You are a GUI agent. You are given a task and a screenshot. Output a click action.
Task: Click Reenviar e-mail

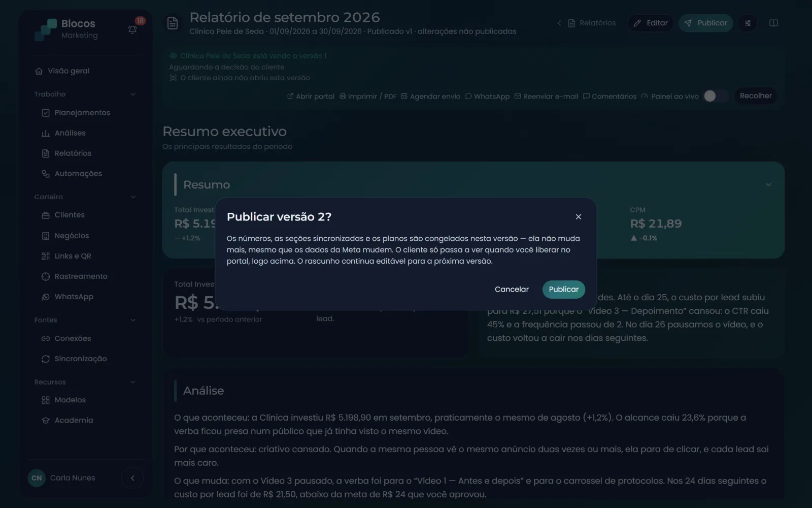(x=546, y=96)
